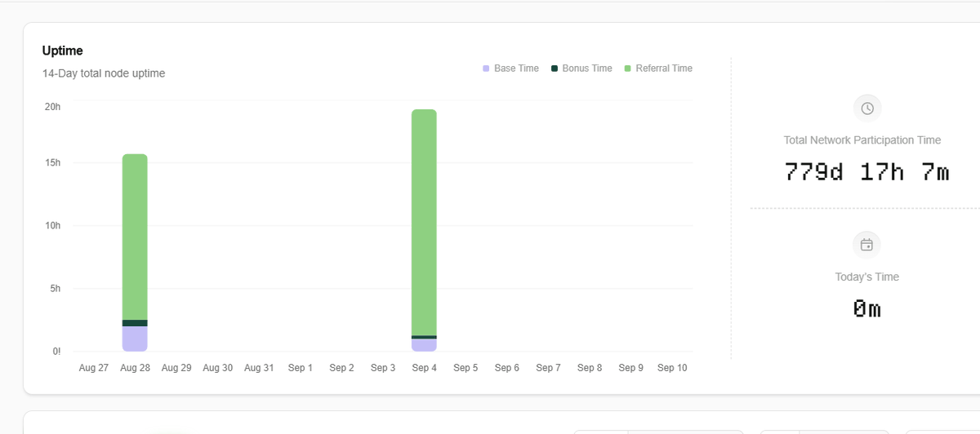The image size is (980, 434).
Task: Click the '779d 17h 7m' value
Action: [x=867, y=172]
